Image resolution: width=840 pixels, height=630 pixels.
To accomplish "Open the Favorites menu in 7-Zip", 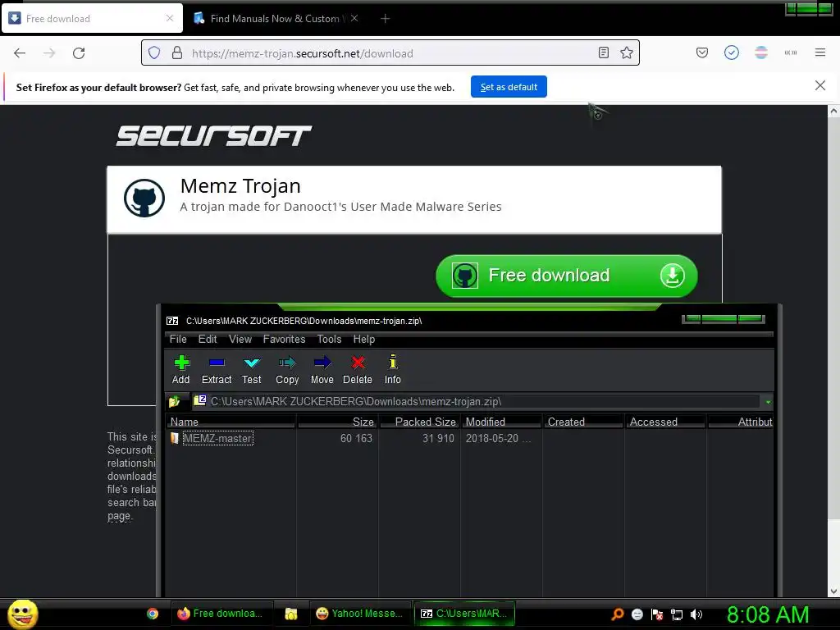I will pyautogui.click(x=284, y=339).
